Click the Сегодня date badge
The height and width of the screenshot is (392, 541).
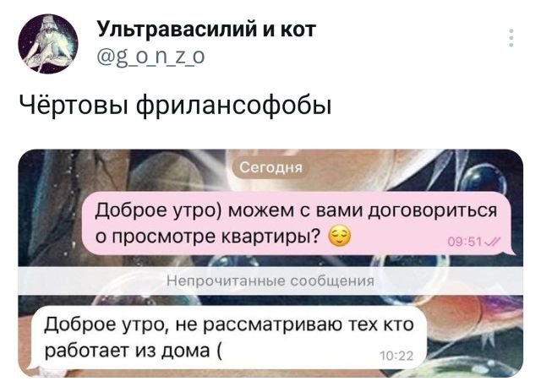click(x=270, y=168)
